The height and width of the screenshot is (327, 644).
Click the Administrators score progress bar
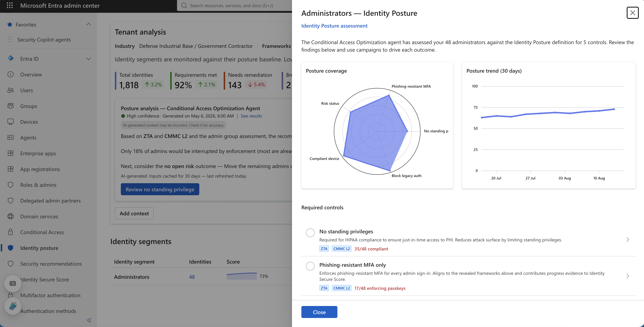(x=241, y=276)
